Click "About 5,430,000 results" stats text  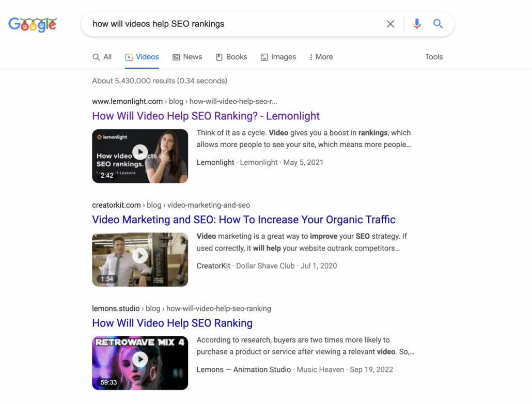pos(160,81)
